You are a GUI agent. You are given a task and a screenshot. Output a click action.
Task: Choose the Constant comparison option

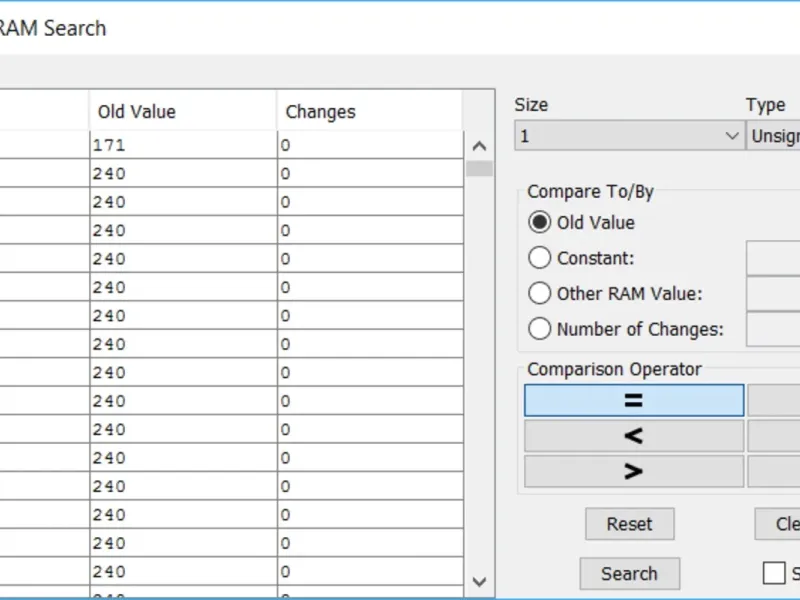(x=540, y=258)
